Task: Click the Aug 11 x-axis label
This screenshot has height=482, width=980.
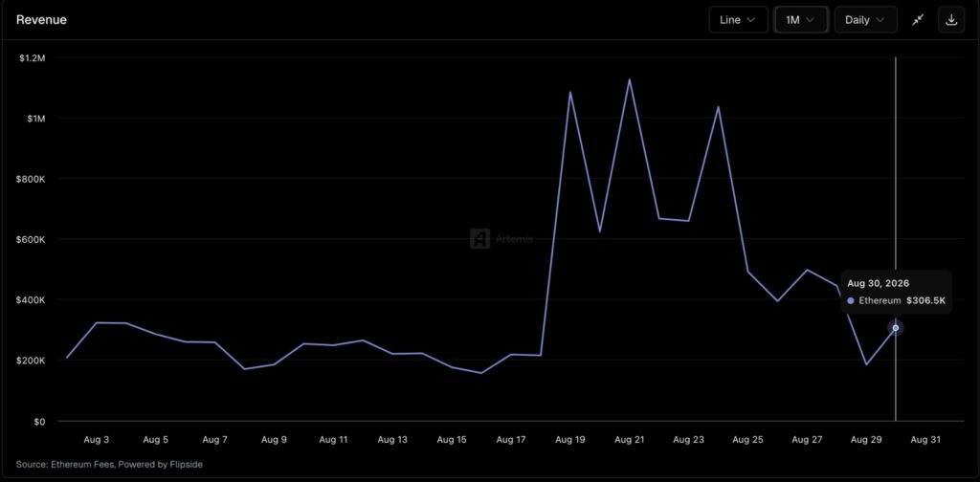Action: pyautogui.click(x=333, y=440)
